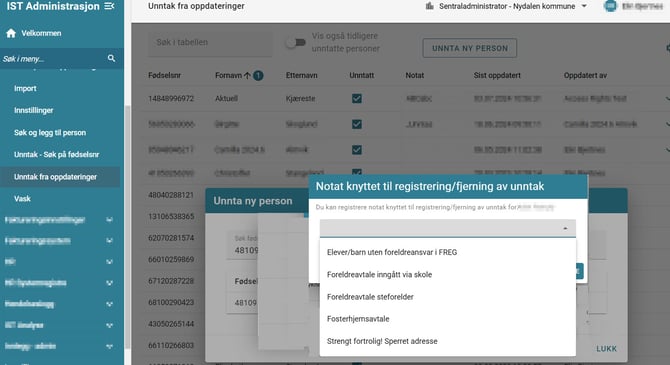
Task: Sort by 'Oppdatert av' column header
Action: (585, 75)
